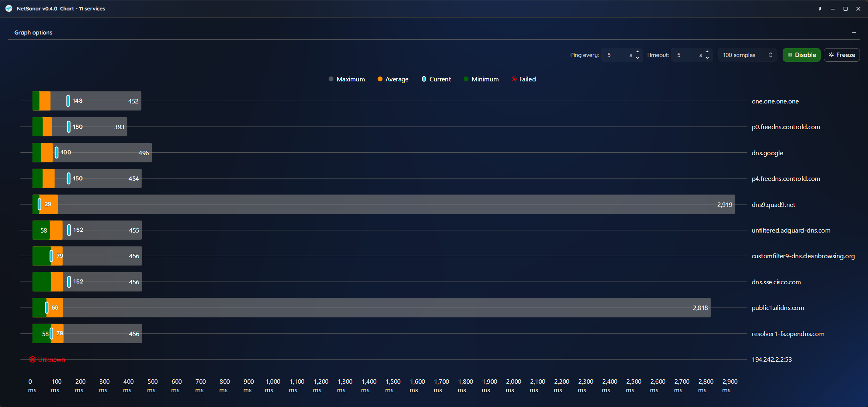Screen dimensions: 868x407
Task: Click the 393 maximum value on p0.freedns bar
Action: 119,127
